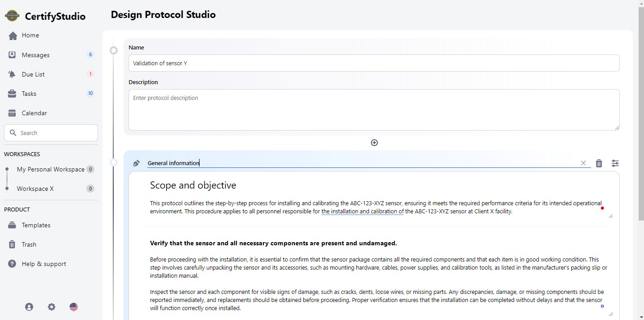Add a new section with plus icon
The width and height of the screenshot is (644, 320).
pyautogui.click(x=374, y=143)
